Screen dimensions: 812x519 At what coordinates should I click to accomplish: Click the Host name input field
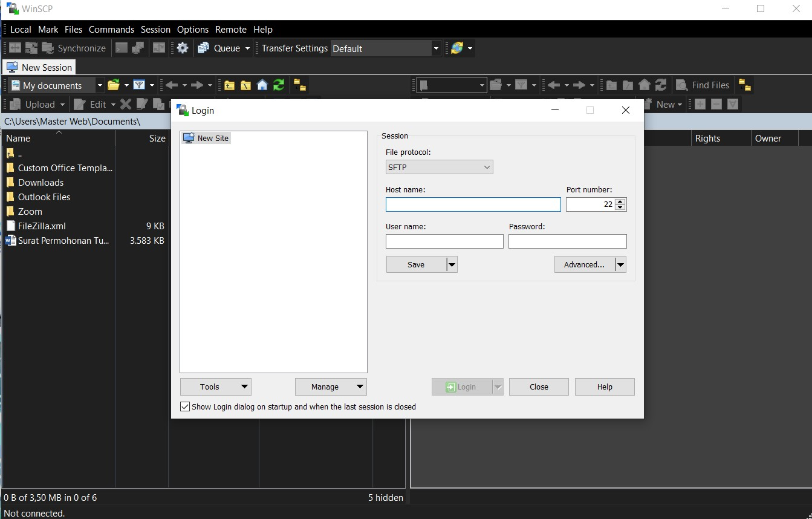click(473, 204)
